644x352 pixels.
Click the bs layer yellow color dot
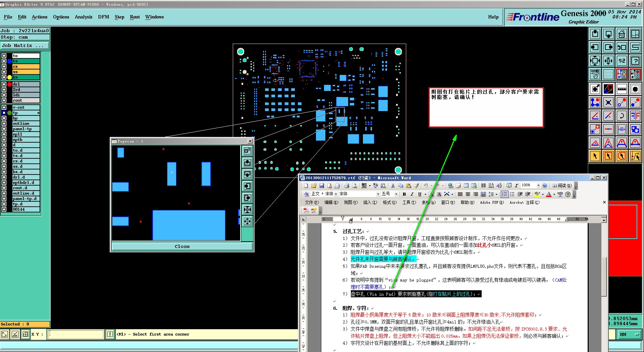pos(9,77)
